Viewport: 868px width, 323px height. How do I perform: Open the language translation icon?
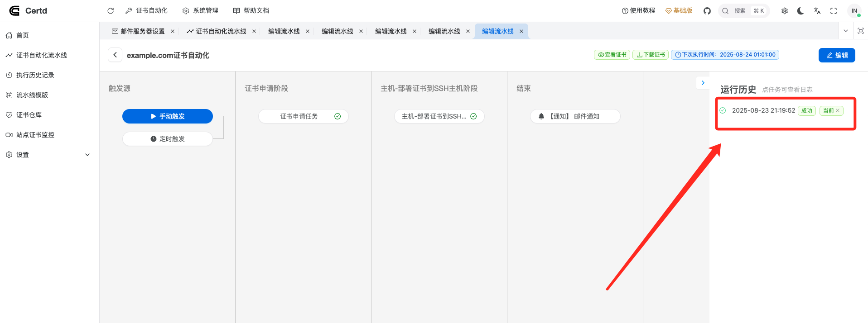[817, 11]
